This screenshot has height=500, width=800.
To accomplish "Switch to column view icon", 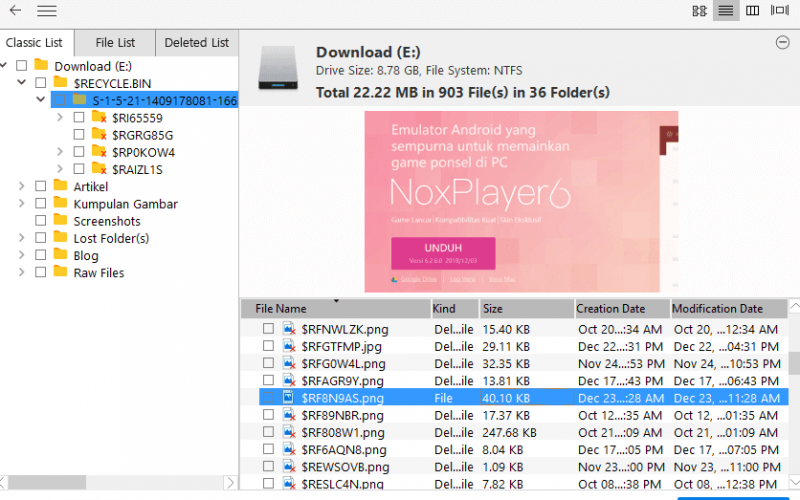I will coord(752,11).
